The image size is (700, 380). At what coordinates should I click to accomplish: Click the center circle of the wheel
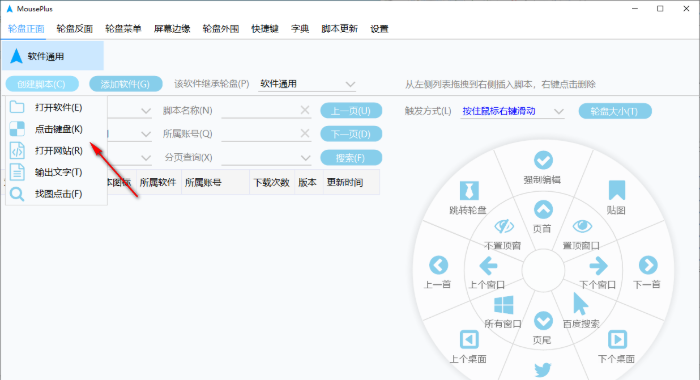[543, 271]
